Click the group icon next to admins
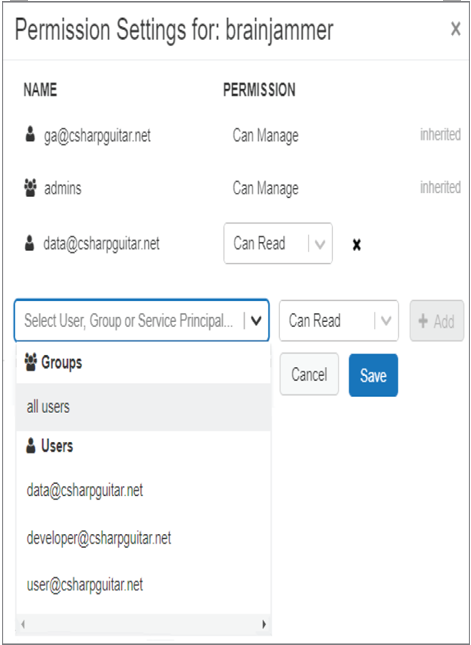Viewport: 471px width, 645px height. pyautogui.click(x=30, y=188)
